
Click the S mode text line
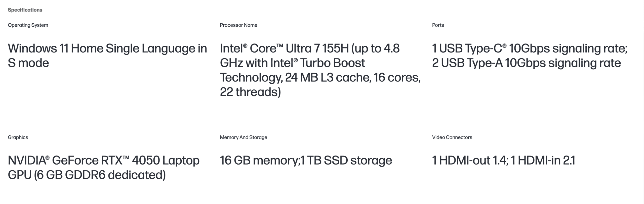(x=28, y=63)
